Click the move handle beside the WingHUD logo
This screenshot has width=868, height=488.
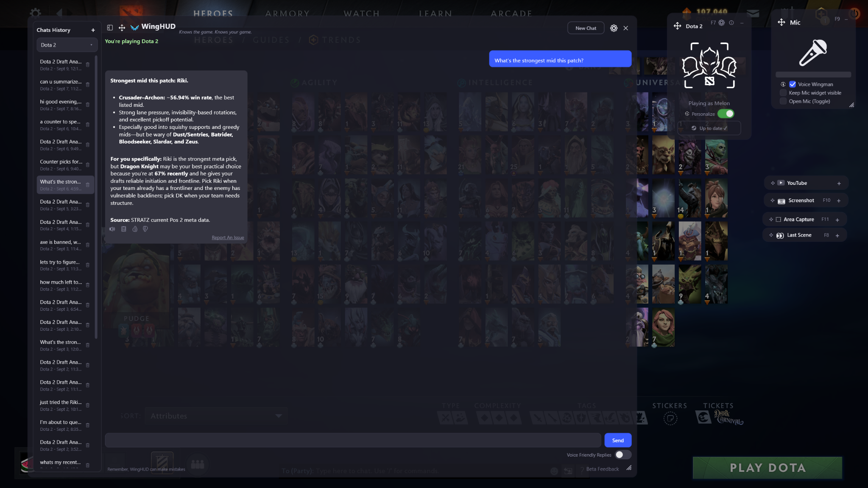122,28
